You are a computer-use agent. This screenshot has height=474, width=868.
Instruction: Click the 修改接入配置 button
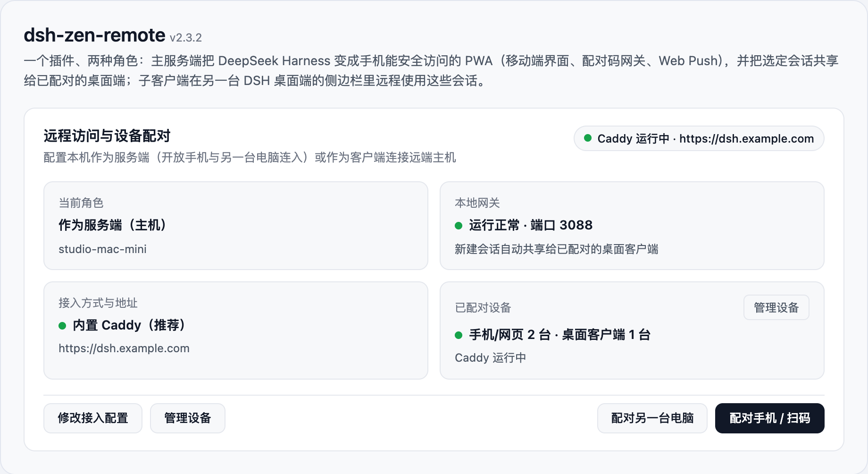coord(93,418)
